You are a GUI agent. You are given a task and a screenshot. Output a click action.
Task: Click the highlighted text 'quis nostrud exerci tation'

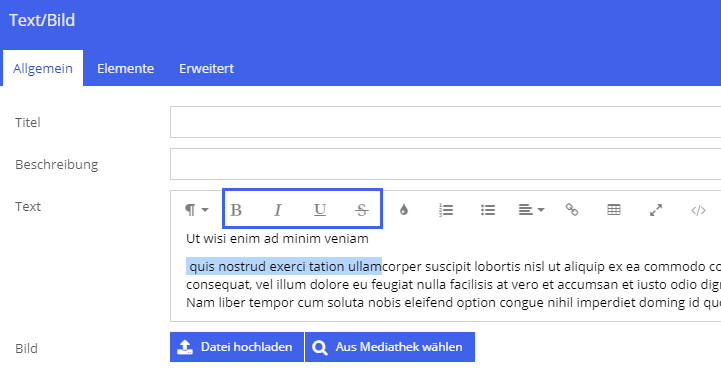(268, 266)
